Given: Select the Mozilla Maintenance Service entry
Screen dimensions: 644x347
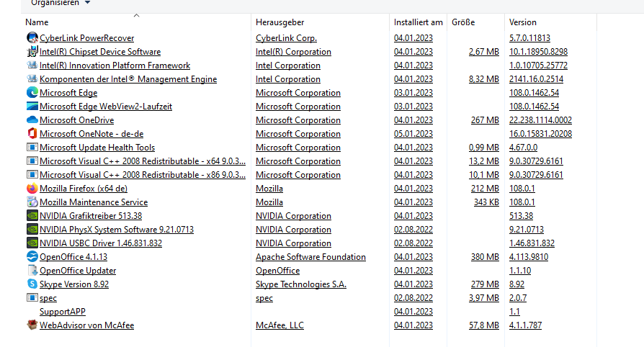Looking at the screenshot, I should click(x=94, y=202).
